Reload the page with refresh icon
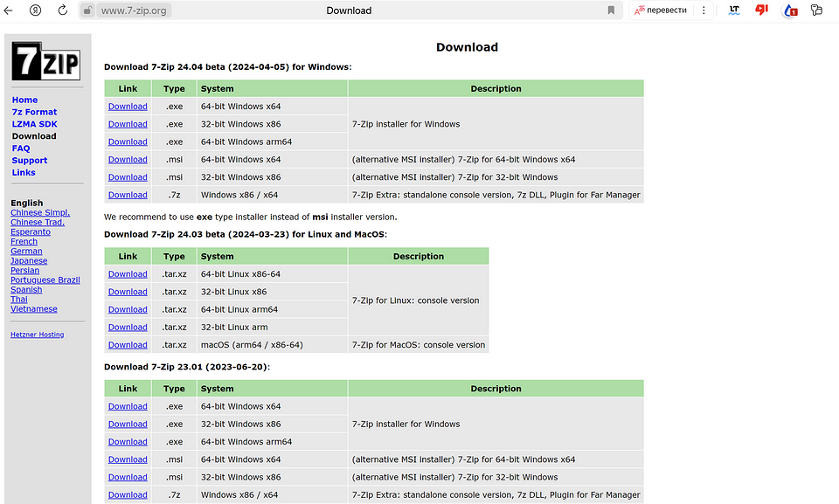839x504 pixels. [x=63, y=10]
